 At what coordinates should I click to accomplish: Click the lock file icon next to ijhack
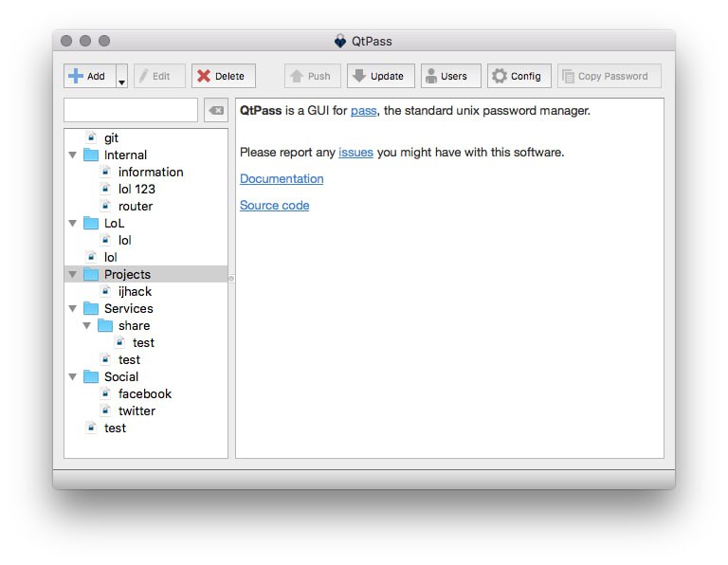pyautogui.click(x=106, y=291)
